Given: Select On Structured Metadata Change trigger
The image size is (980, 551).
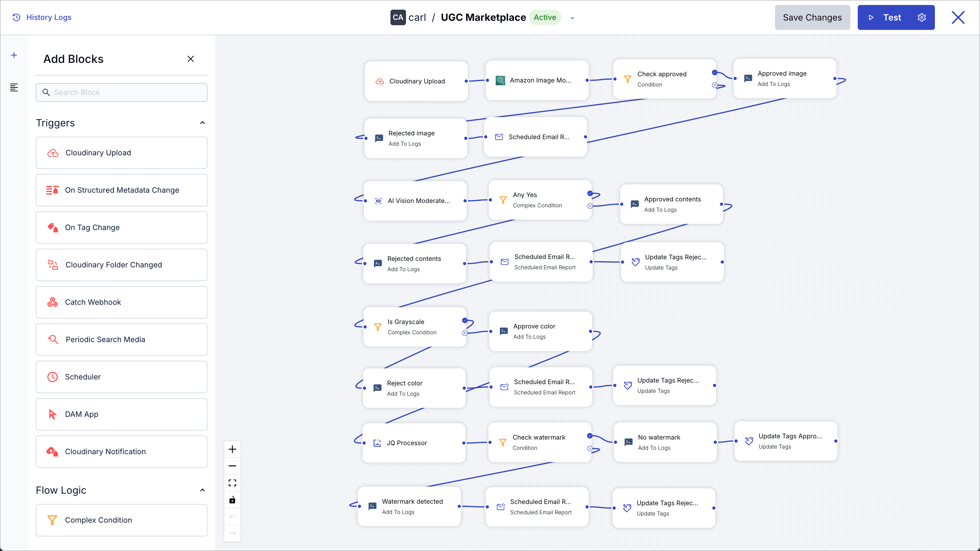Looking at the screenshot, I should click(121, 190).
